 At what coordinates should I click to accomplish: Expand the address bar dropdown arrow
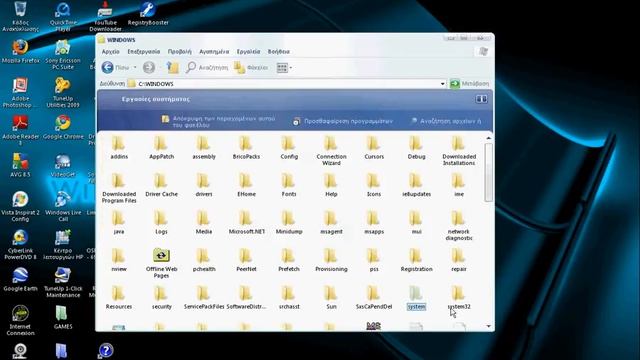pyautogui.click(x=442, y=84)
